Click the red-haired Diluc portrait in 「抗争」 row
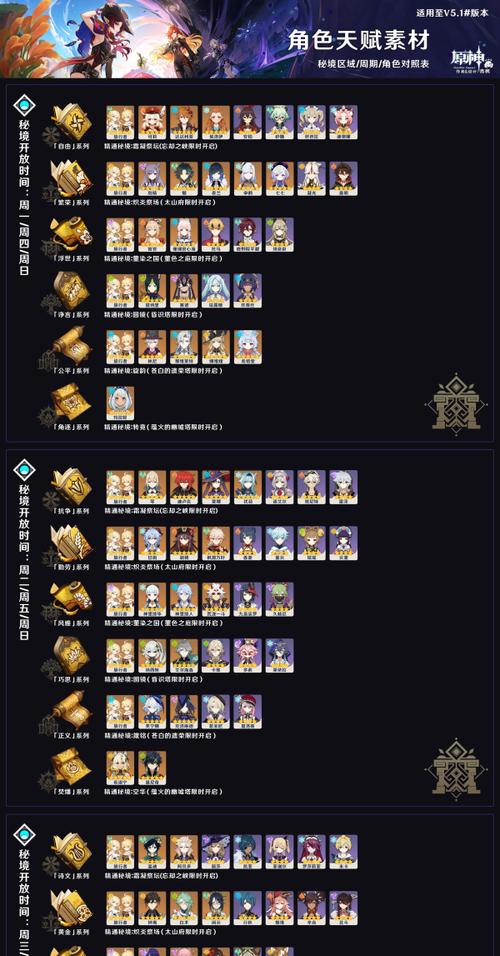The image size is (500, 956). coord(184,487)
